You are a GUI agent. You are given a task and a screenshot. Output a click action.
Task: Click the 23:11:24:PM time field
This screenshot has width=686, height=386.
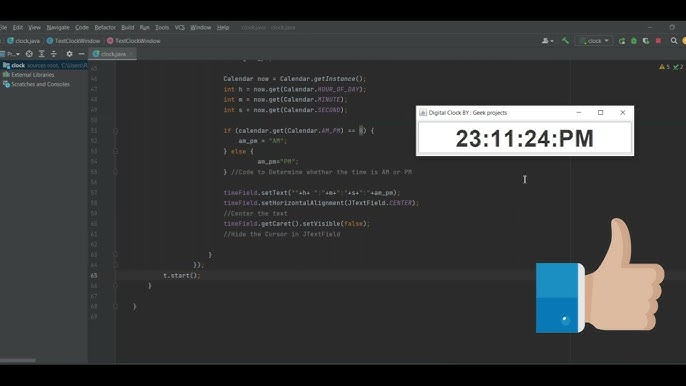point(525,138)
